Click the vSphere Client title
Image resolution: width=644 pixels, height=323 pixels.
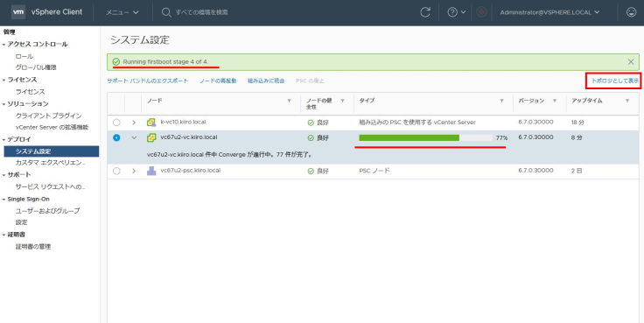tap(57, 12)
